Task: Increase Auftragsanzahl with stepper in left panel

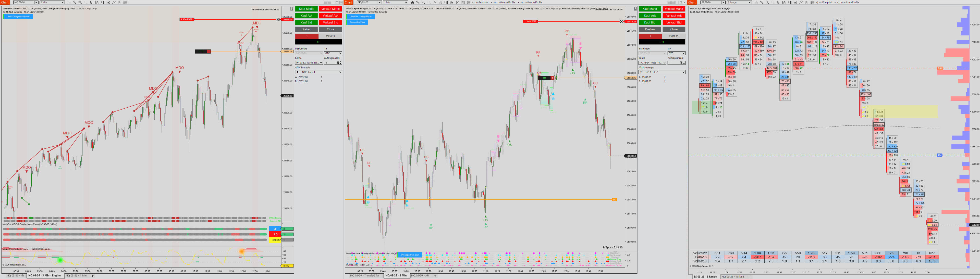Action: tap(340, 61)
